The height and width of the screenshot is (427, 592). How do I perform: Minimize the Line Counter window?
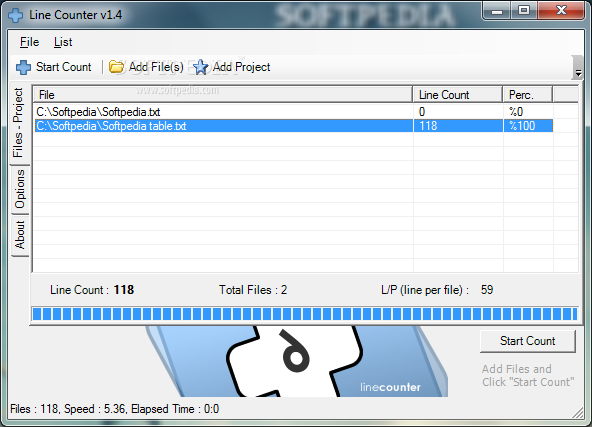497,11
